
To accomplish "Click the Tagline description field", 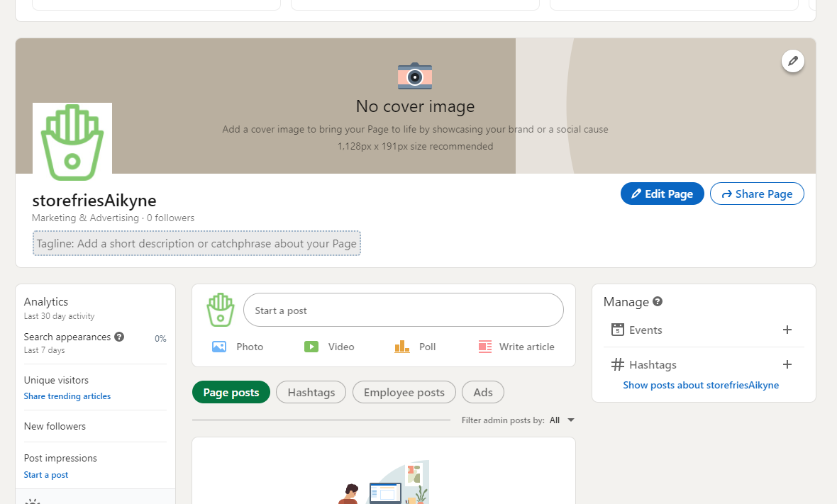I will 196,243.
